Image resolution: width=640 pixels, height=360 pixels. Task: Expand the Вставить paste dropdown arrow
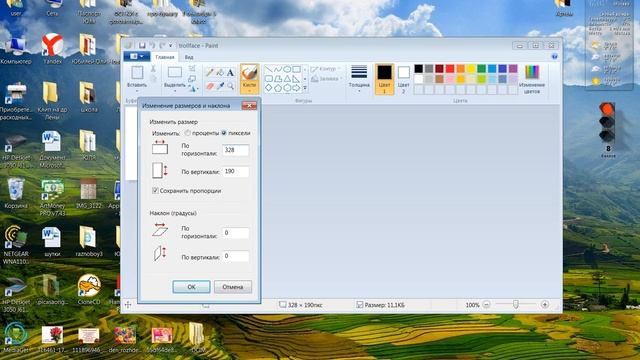(137, 91)
